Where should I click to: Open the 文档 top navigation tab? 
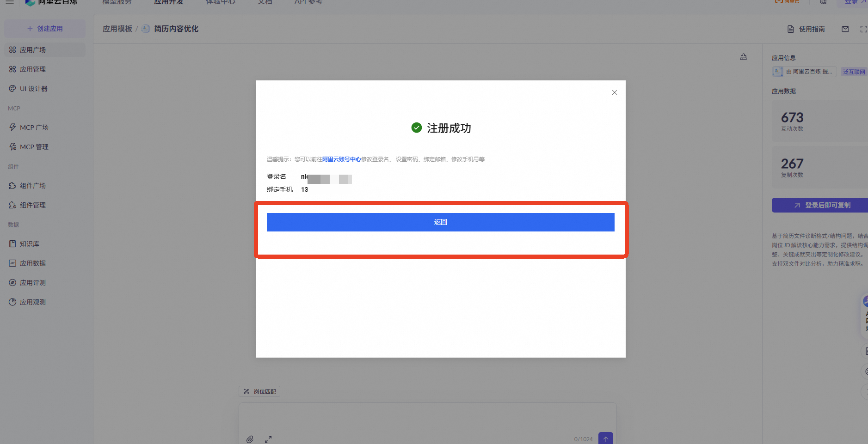coord(265,2)
